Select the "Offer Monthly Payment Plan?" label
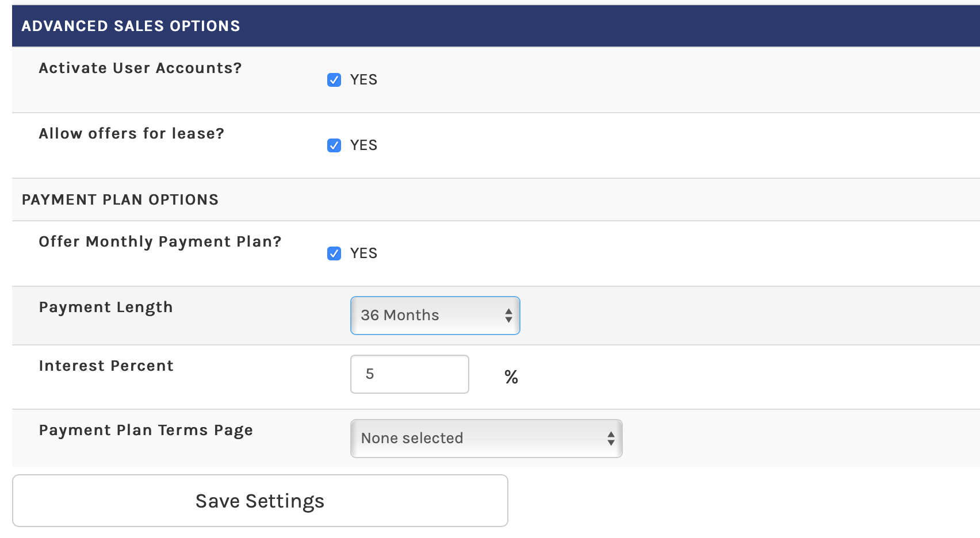 coord(160,241)
